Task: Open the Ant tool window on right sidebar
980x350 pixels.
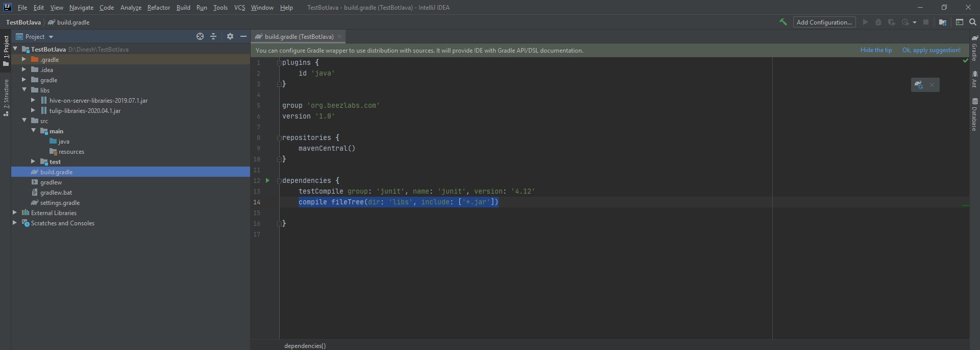Action: pyautogui.click(x=974, y=79)
